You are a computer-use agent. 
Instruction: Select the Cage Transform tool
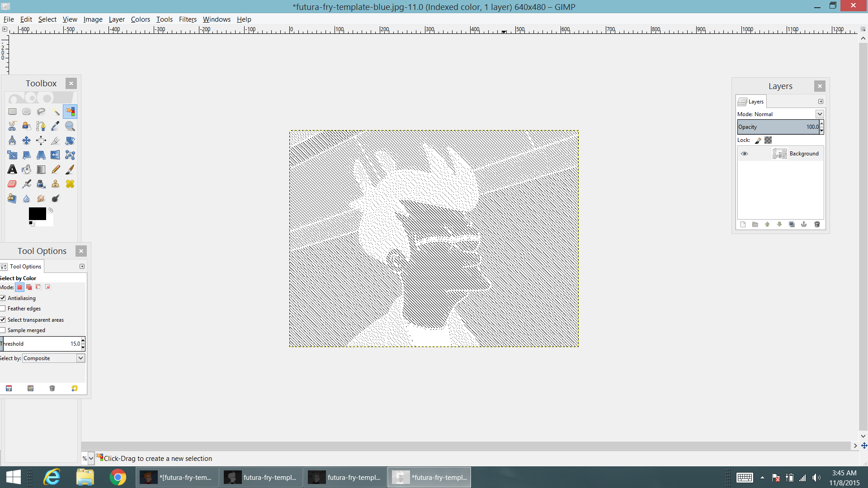70,155
